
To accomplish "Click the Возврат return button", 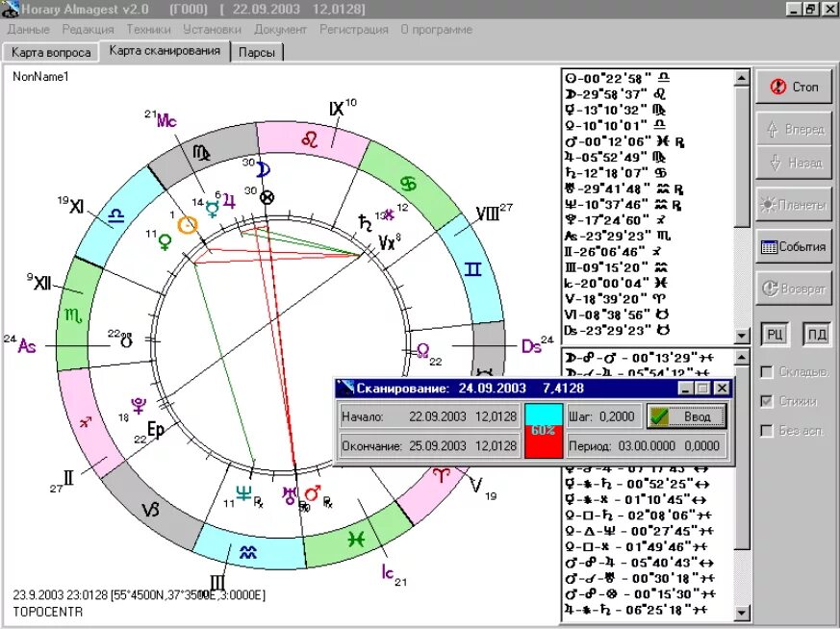I will (x=794, y=289).
